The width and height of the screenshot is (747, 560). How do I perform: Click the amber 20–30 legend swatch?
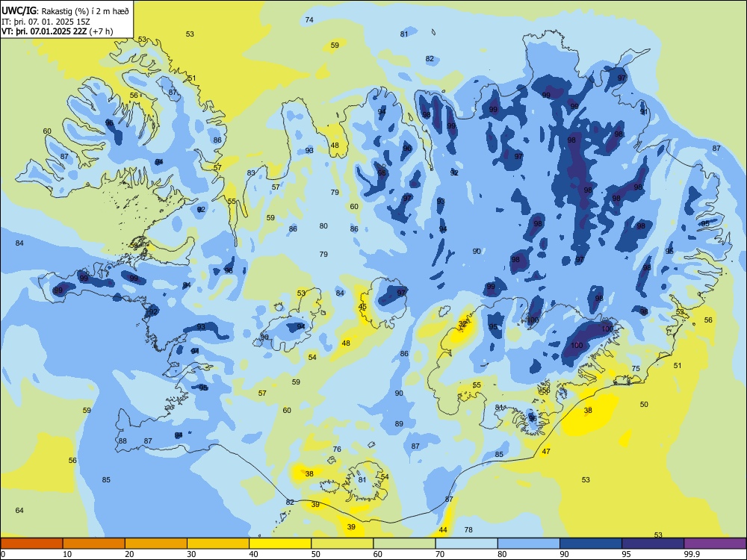click(x=156, y=544)
